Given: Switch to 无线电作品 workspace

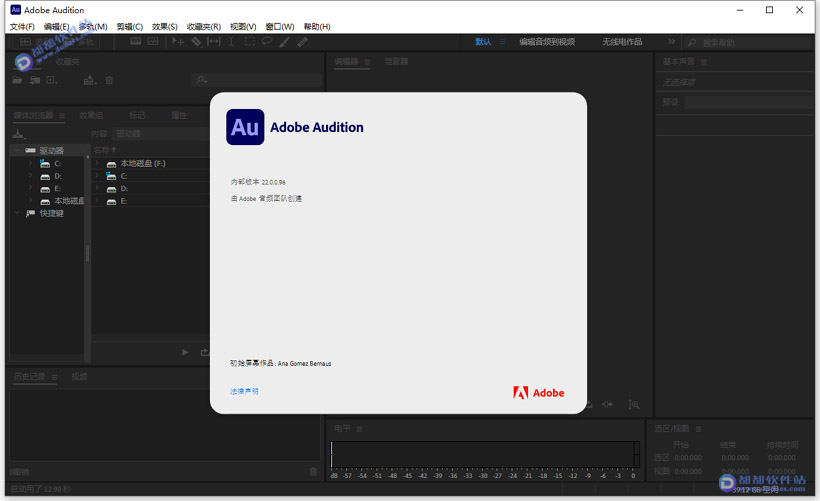Looking at the screenshot, I should coord(622,42).
